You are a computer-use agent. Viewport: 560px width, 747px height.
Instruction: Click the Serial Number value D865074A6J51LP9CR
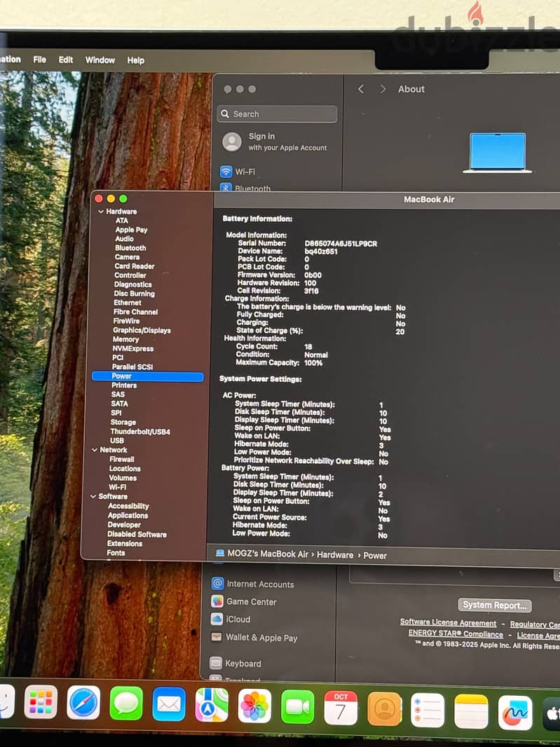click(x=341, y=243)
